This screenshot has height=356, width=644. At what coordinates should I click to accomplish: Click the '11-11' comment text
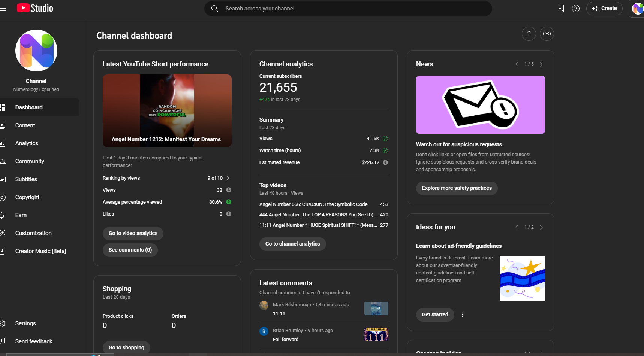coord(279,314)
